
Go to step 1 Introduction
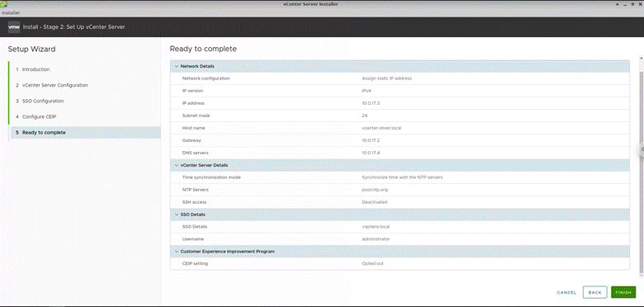pyautogui.click(x=36, y=69)
